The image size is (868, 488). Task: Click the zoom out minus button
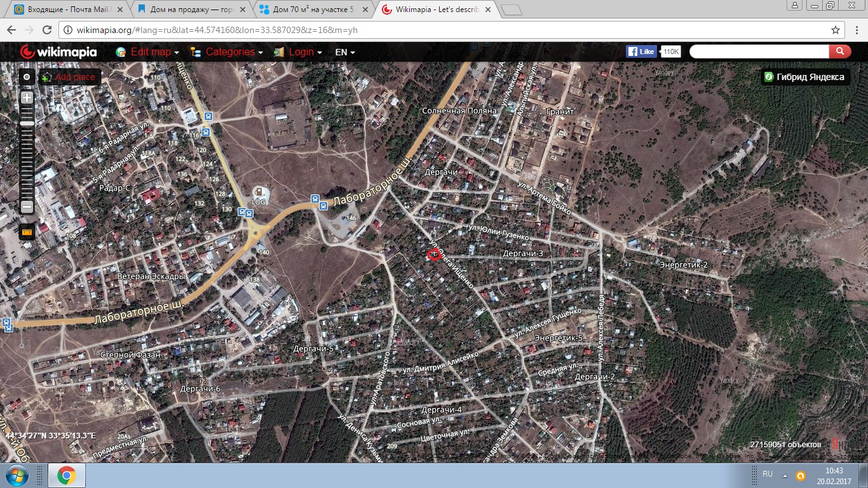pos(27,207)
